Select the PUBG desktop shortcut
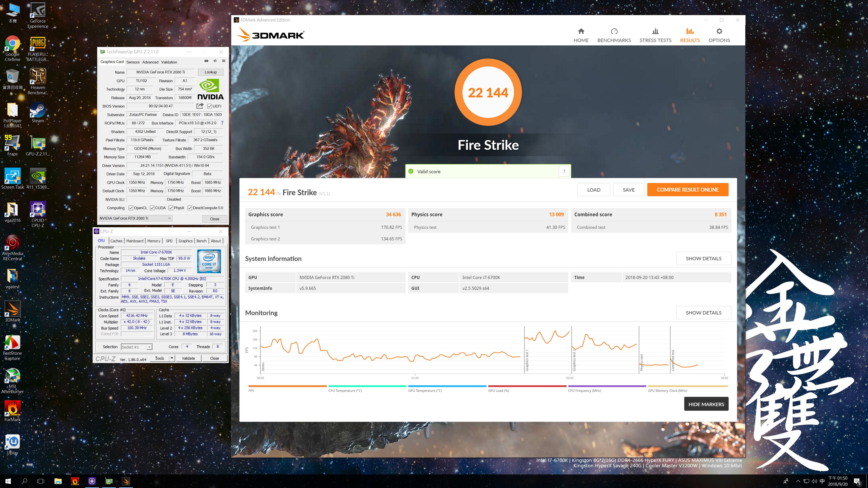This screenshot has width=868, height=488. [38, 49]
